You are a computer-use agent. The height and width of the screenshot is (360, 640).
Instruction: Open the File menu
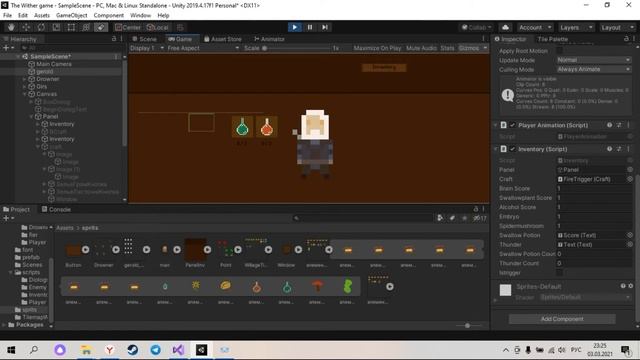(7, 16)
